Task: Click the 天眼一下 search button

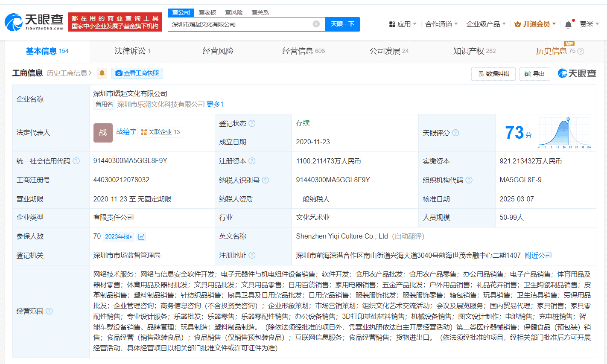Action: click(342, 24)
